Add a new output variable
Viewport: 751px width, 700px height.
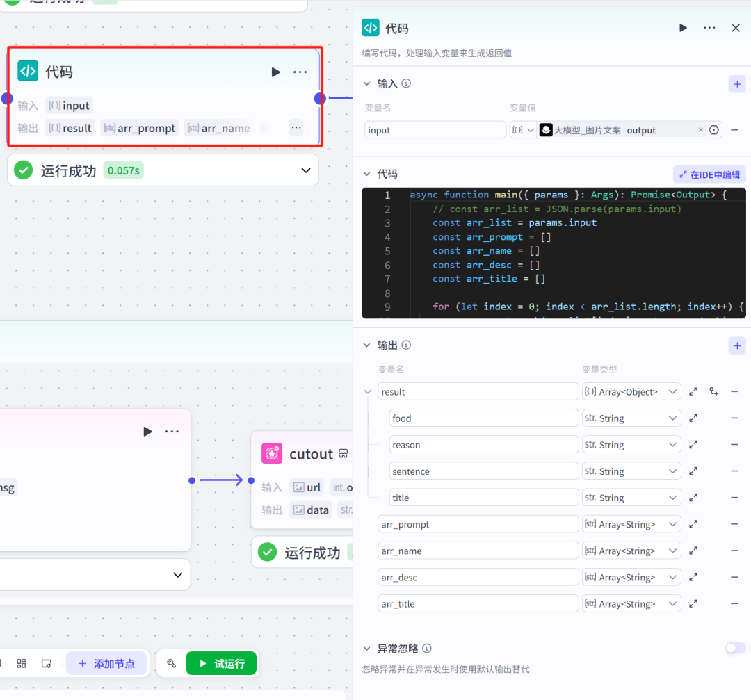point(737,345)
